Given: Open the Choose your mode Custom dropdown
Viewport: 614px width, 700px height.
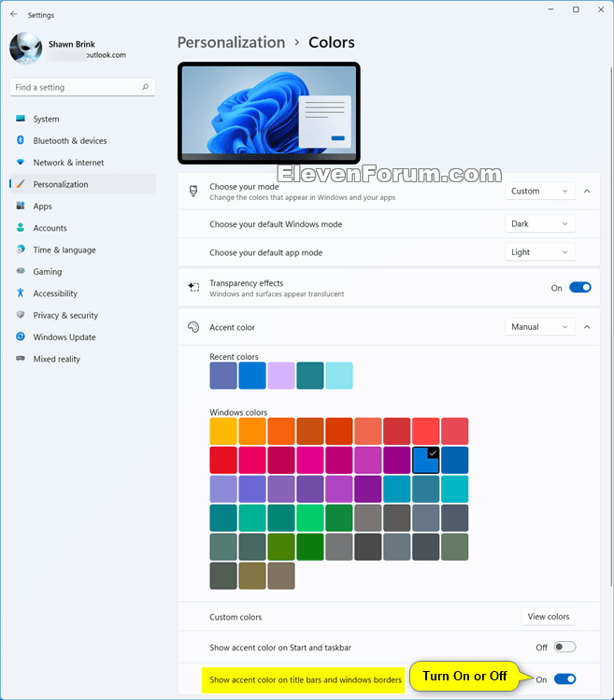Looking at the screenshot, I should coord(540,191).
